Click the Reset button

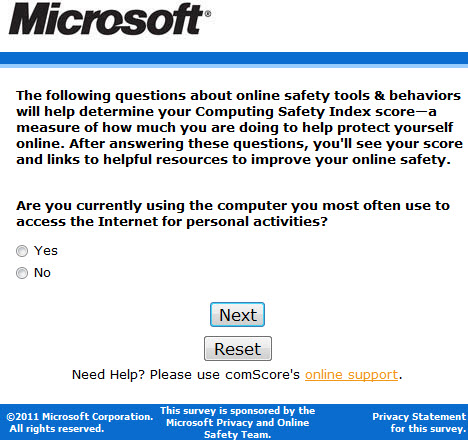tap(238, 349)
